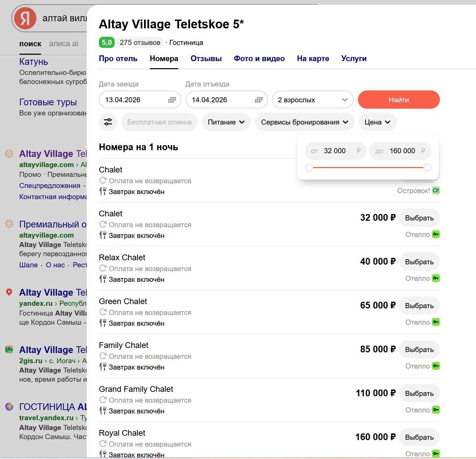Switch to the Отзывы tab

[206, 58]
